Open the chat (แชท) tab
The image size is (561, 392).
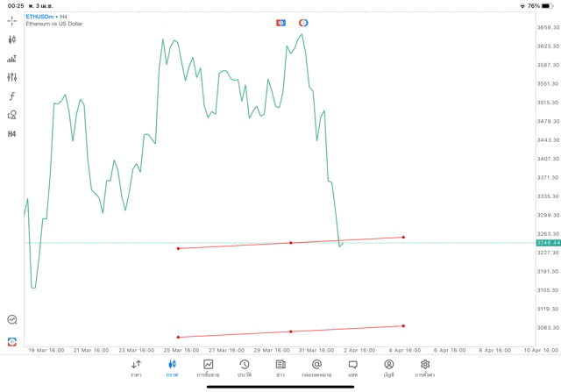352,368
